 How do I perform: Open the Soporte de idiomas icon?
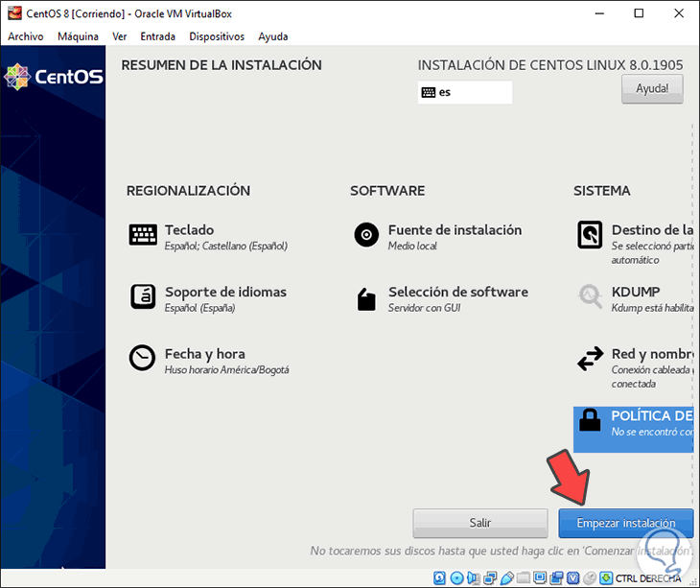pos(143,296)
